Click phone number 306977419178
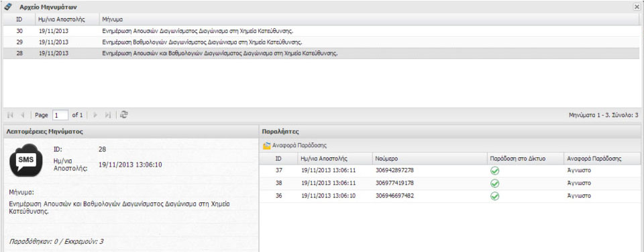 click(x=394, y=183)
